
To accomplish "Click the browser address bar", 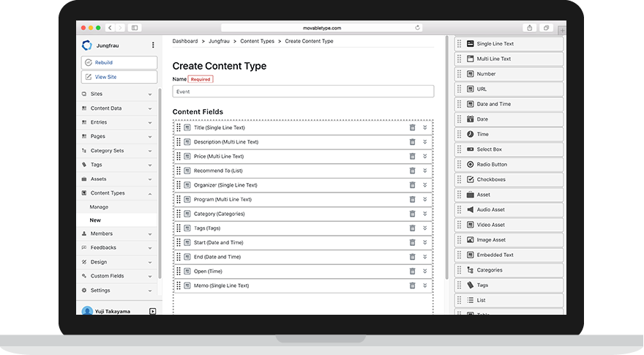I will click(x=322, y=28).
